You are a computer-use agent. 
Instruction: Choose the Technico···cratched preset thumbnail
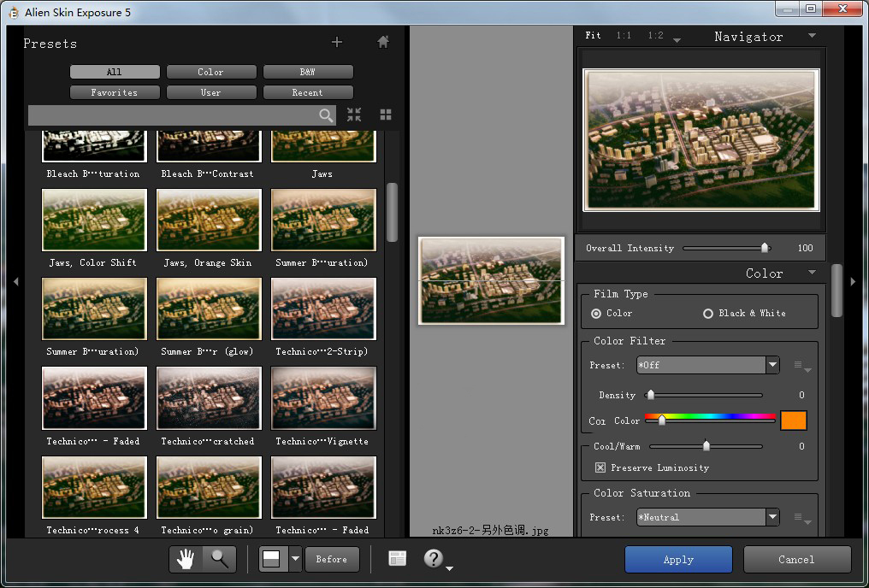coord(209,398)
